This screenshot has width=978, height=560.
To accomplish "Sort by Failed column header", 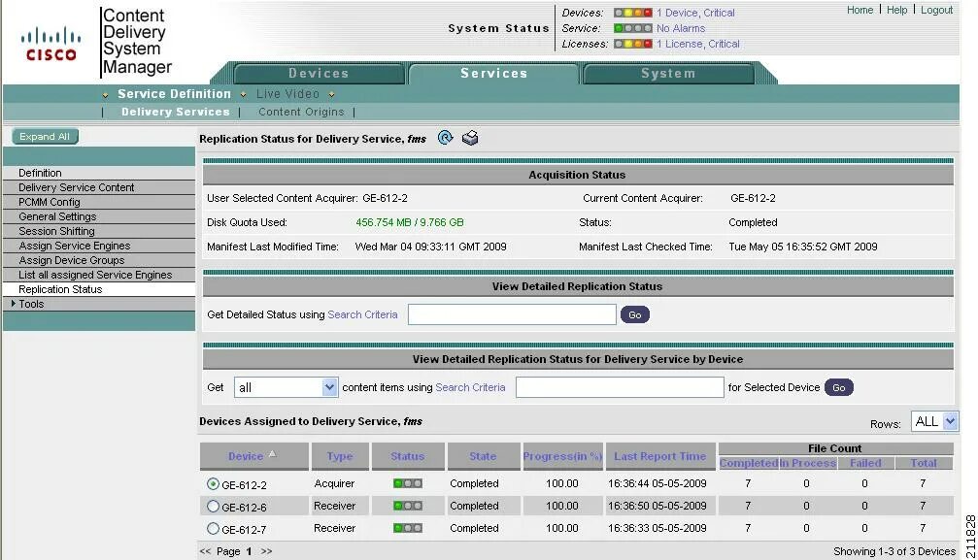I will pos(865,463).
